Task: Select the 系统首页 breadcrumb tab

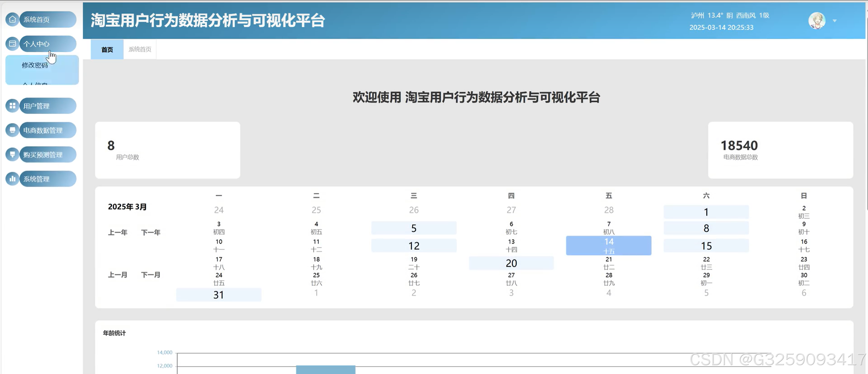Action: [140, 49]
